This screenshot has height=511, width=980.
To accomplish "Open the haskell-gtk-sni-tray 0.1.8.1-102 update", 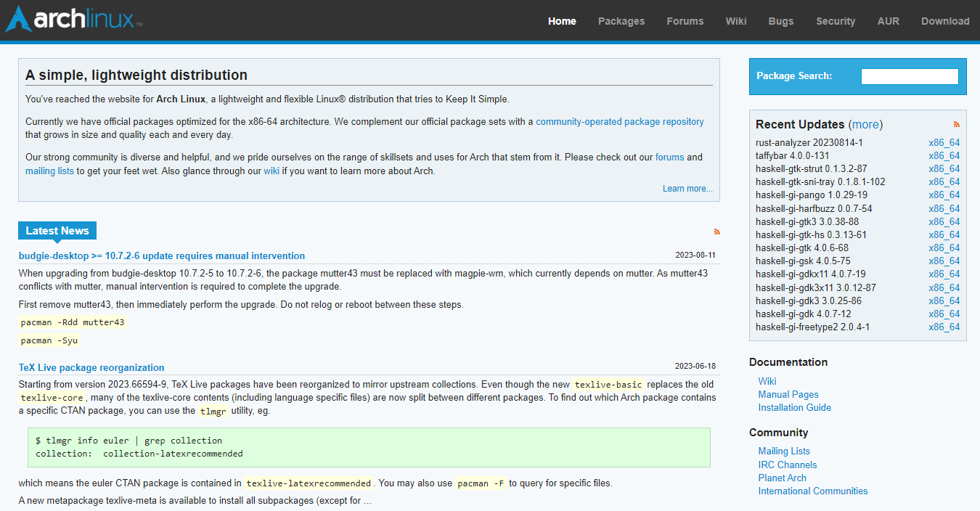I will click(x=820, y=182).
